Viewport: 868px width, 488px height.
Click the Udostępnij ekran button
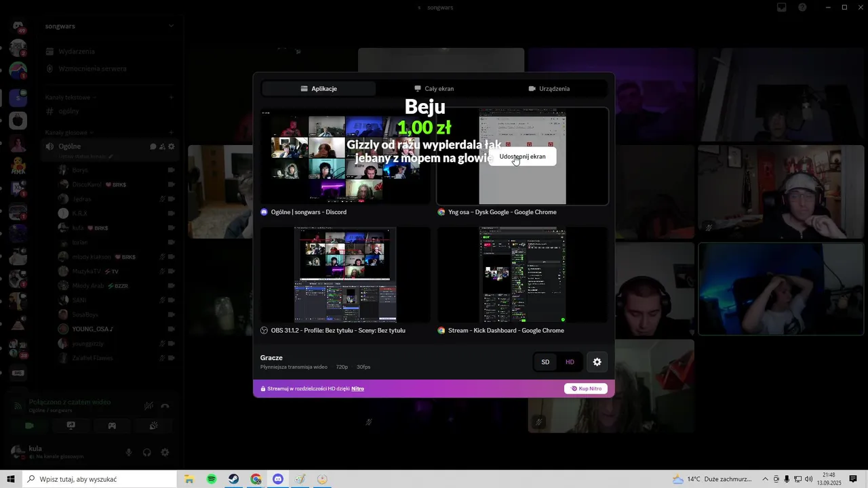522,157
